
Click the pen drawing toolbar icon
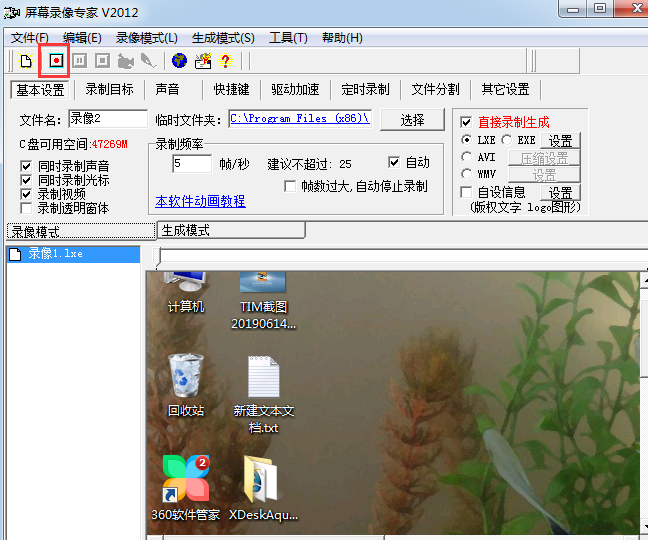click(x=148, y=61)
